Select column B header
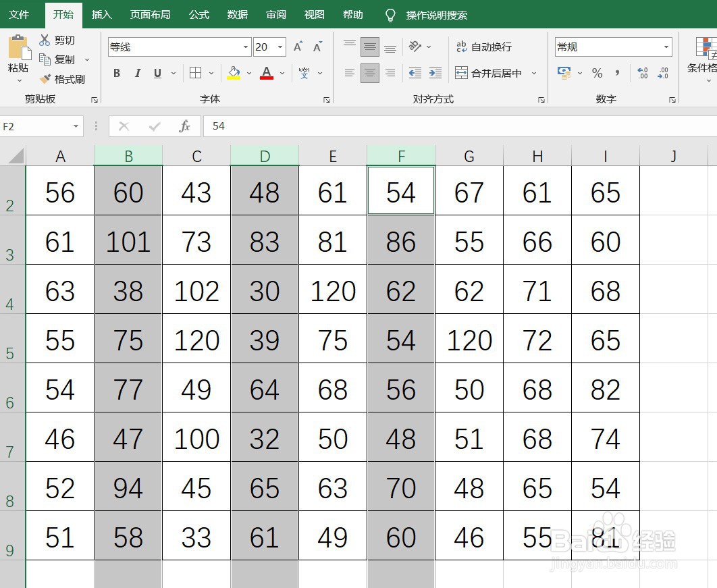Viewport: 717px width, 588px height. pos(128,156)
